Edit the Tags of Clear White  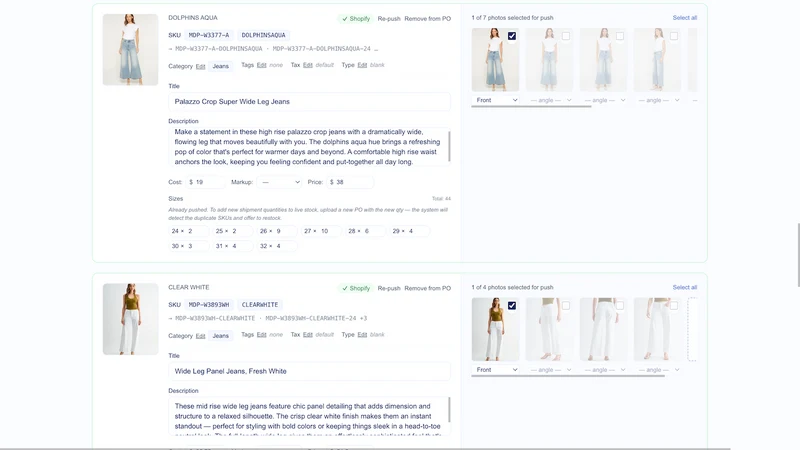click(x=262, y=335)
